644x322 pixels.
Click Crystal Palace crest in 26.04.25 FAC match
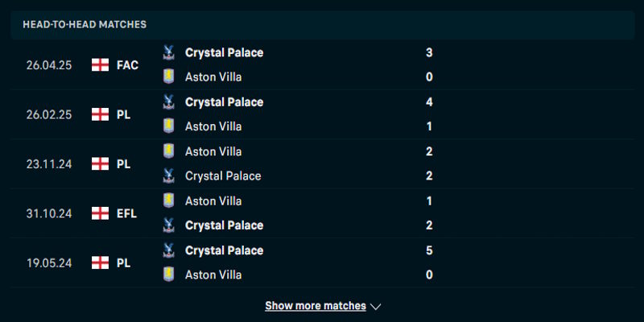168,52
